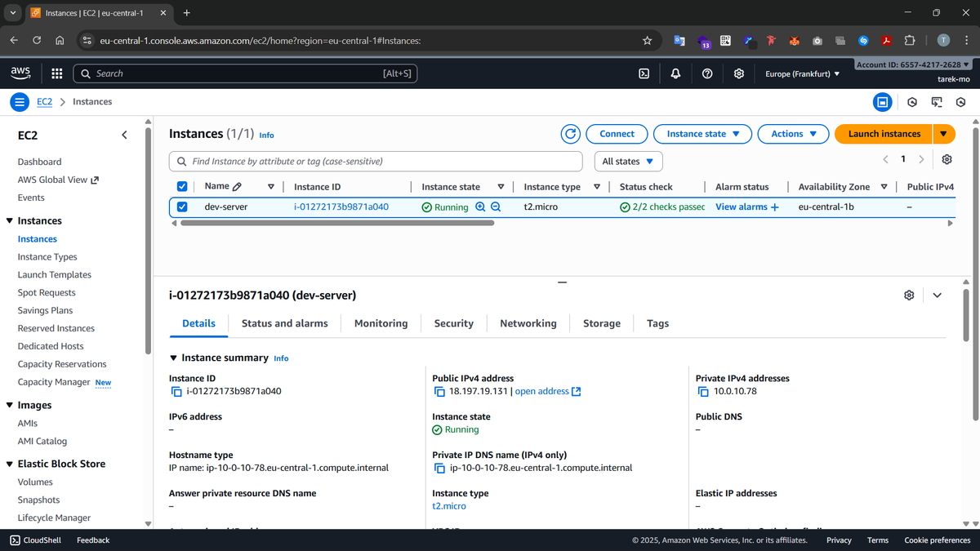Toggle the hamburger navigation menu
980x551 pixels.
[20, 102]
